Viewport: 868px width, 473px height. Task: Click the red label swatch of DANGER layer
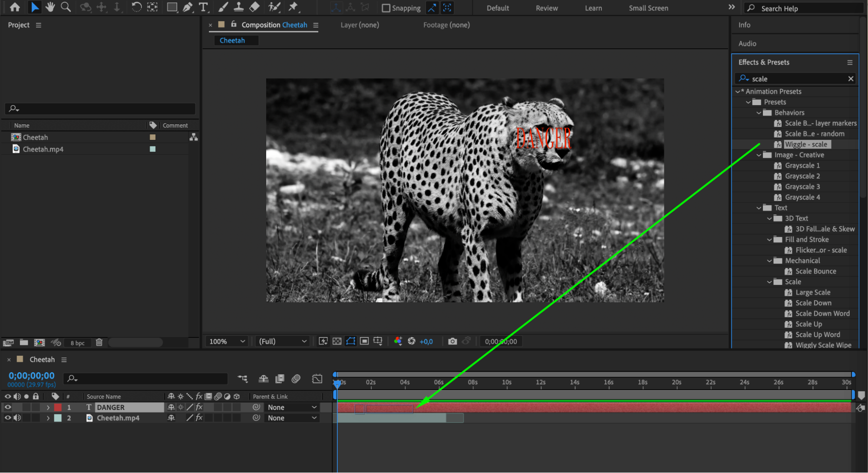(58, 407)
